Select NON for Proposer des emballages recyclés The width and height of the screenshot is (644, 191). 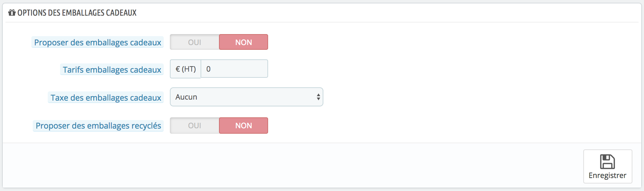tap(244, 126)
